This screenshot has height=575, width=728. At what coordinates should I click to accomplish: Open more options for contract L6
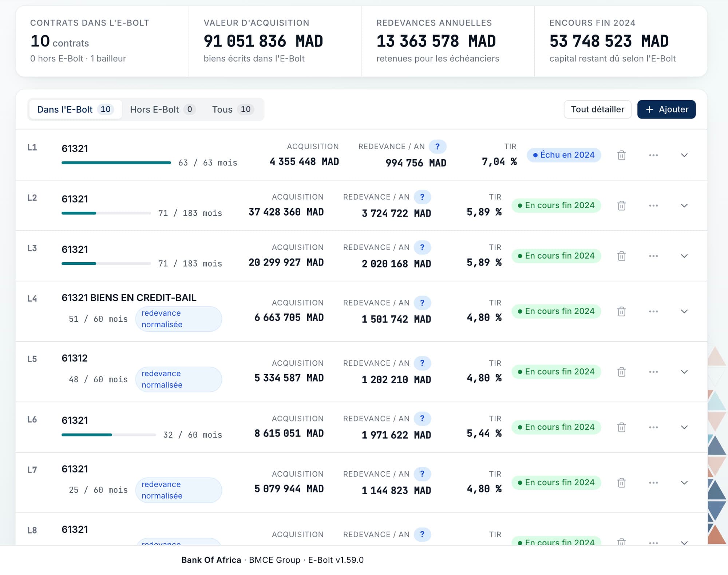653,427
